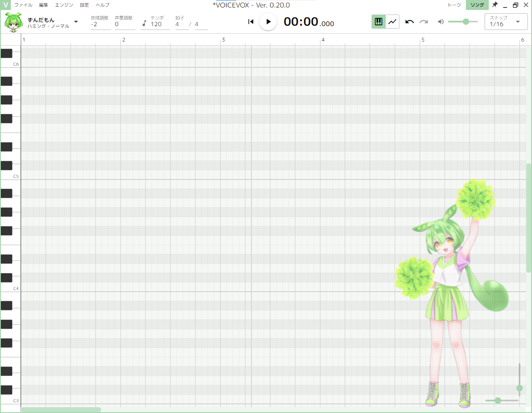This screenshot has height=413, width=532.
Task: Click the C5 piano key
Action: click(15, 175)
